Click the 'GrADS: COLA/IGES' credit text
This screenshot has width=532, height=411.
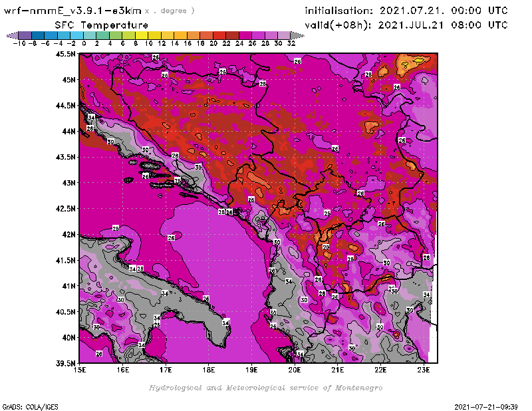[x=30, y=407]
